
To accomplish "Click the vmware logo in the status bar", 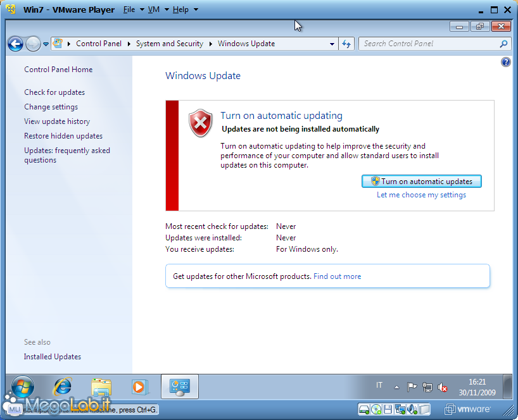I will click(x=467, y=409).
